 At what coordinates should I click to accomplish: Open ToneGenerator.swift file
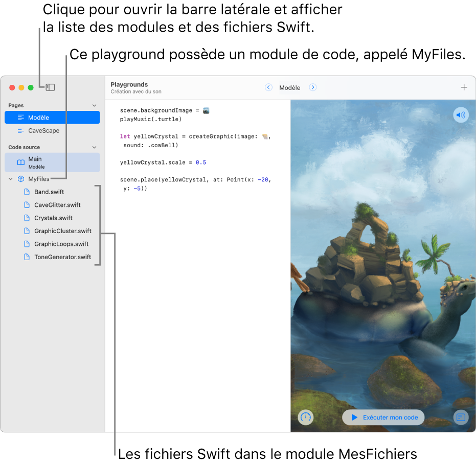click(62, 257)
